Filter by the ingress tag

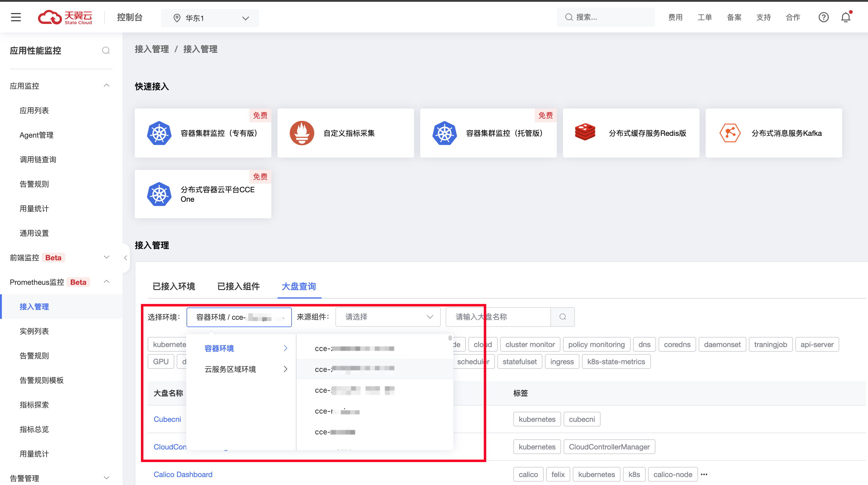(562, 361)
